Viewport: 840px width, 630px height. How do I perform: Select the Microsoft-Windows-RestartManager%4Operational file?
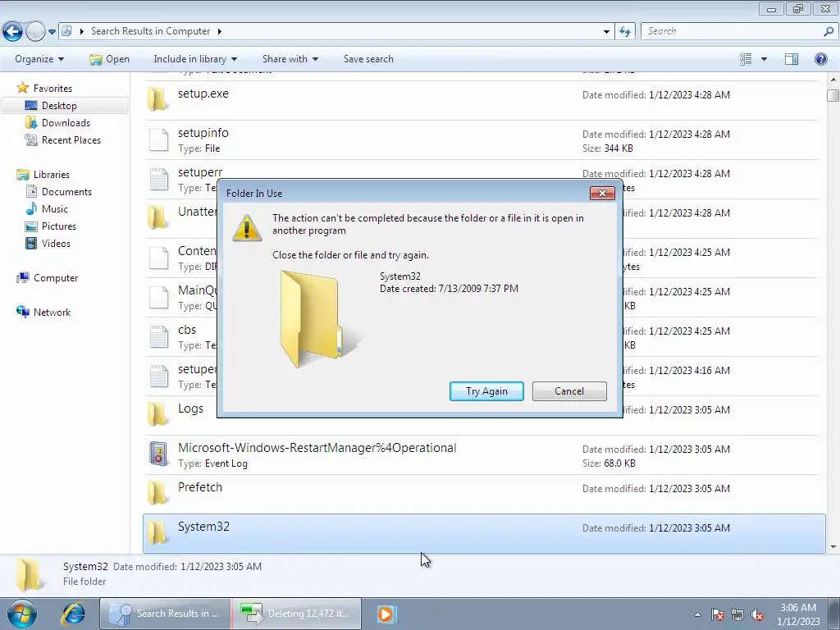(482, 454)
